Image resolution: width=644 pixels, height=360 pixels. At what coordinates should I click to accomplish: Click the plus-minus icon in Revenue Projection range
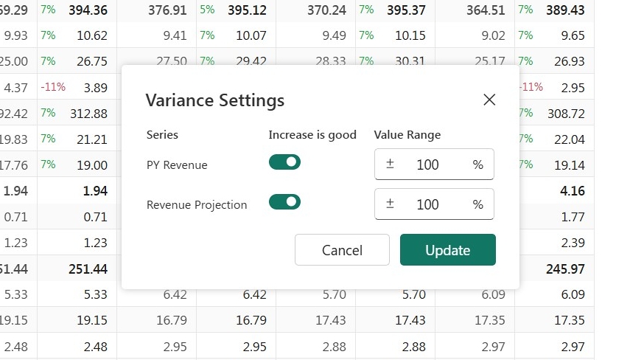(x=390, y=204)
